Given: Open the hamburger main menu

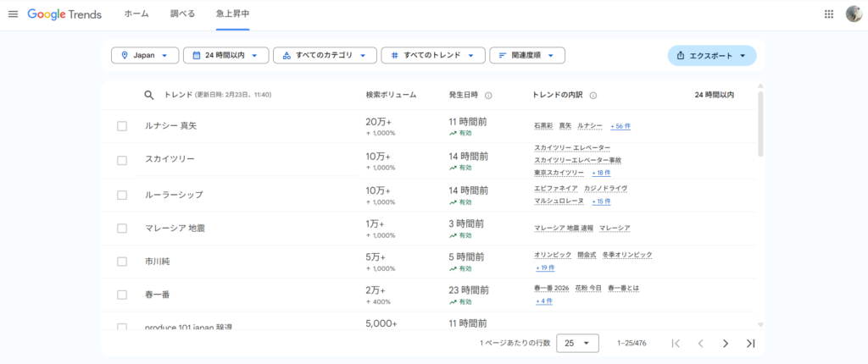Looking at the screenshot, I should [13, 14].
